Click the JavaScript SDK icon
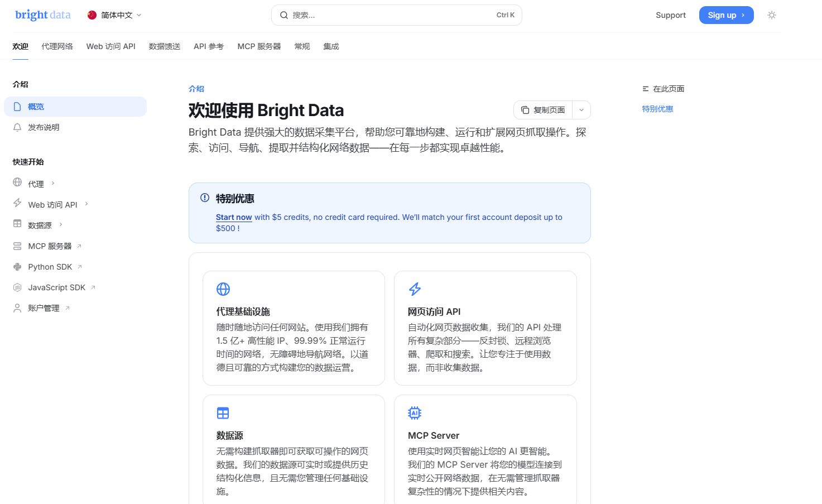Viewport: 822px width, 504px height. pos(17,287)
